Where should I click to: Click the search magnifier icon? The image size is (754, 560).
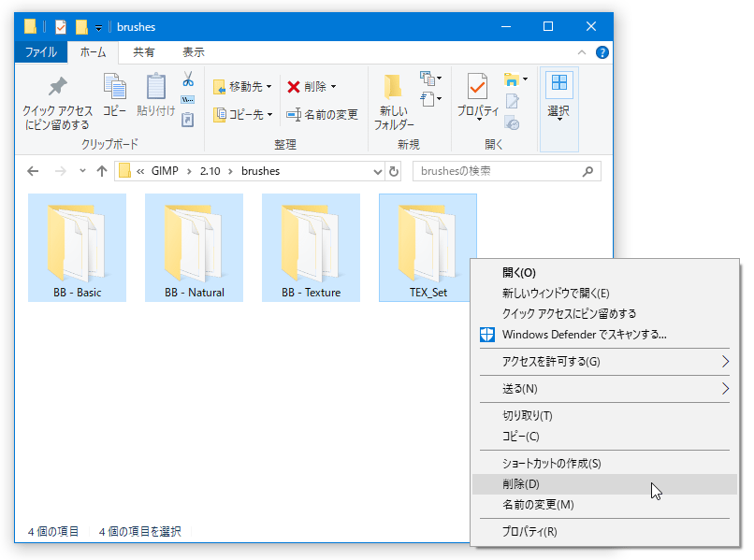587,171
